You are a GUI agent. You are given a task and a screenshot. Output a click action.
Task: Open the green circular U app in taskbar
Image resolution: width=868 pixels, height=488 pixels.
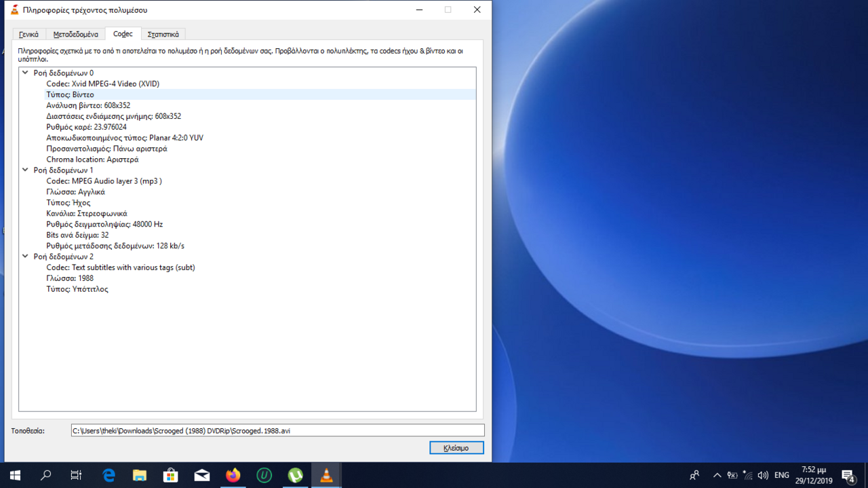click(x=264, y=475)
